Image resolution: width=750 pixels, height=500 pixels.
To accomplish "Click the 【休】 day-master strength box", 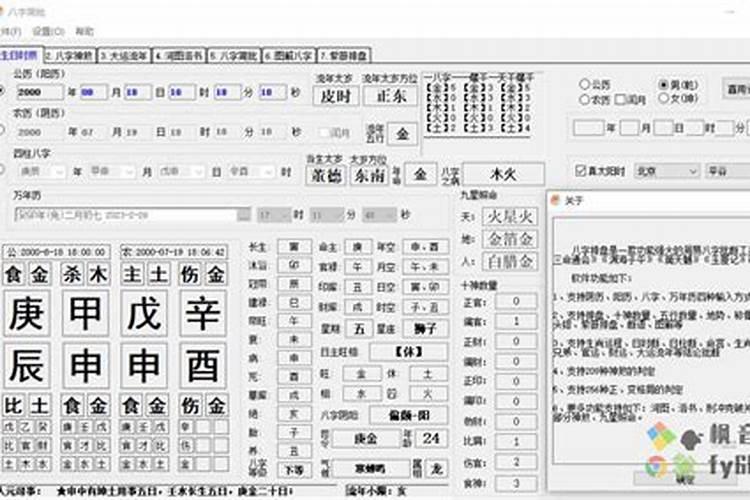I will pyautogui.click(x=408, y=352).
